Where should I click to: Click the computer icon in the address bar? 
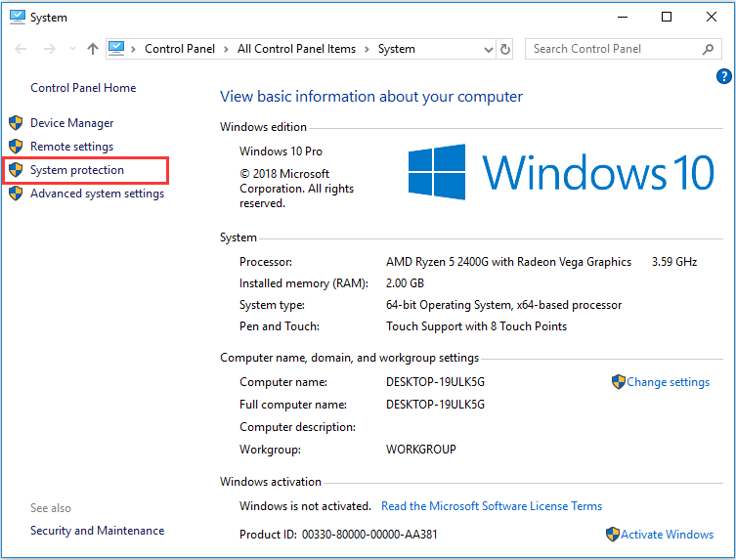116,48
